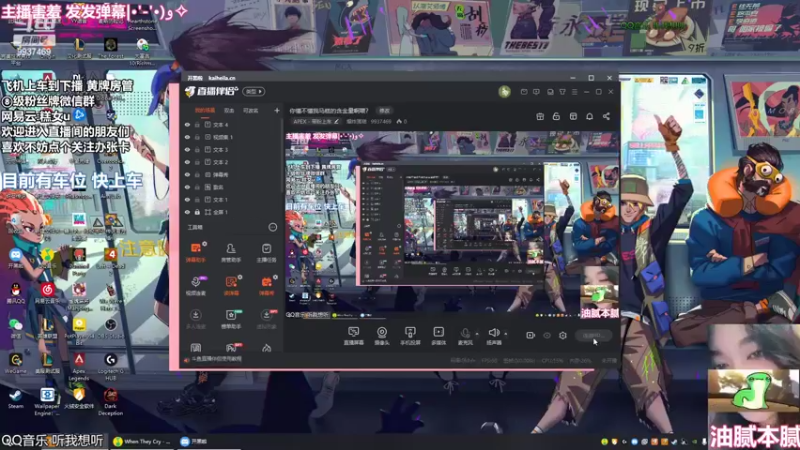Mute the 麦克风 microphone
The height and width of the screenshot is (450, 800).
pos(465,336)
